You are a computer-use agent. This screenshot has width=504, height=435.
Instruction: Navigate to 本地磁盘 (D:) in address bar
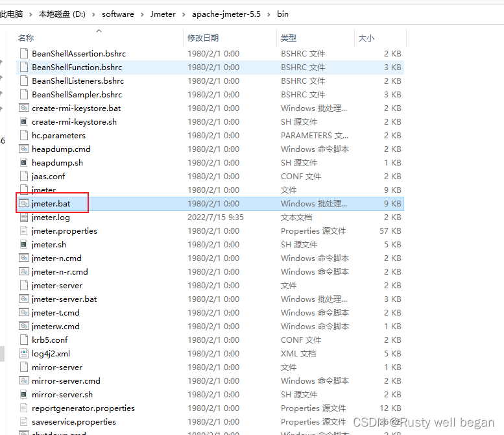[x=62, y=14]
